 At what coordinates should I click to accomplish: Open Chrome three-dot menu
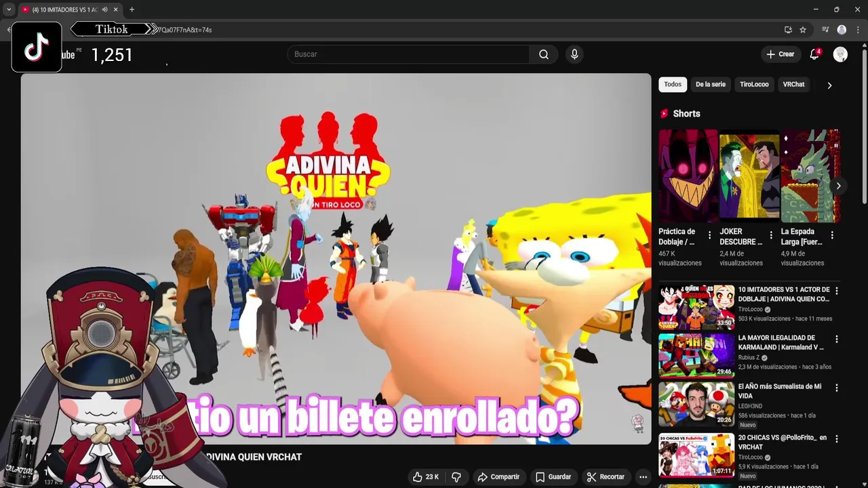click(x=858, y=30)
